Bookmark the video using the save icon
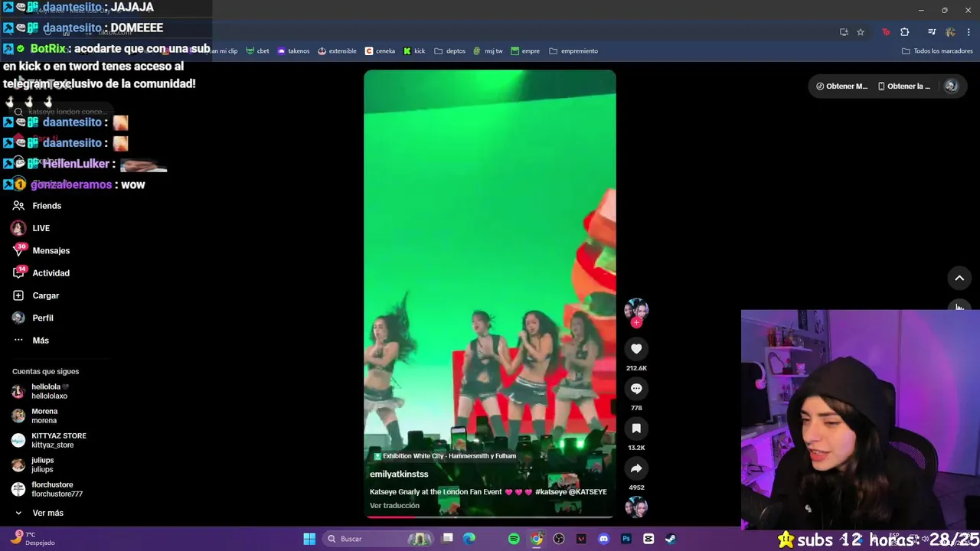Viewport: 980px width, 551px height. (x=636, y=429)
